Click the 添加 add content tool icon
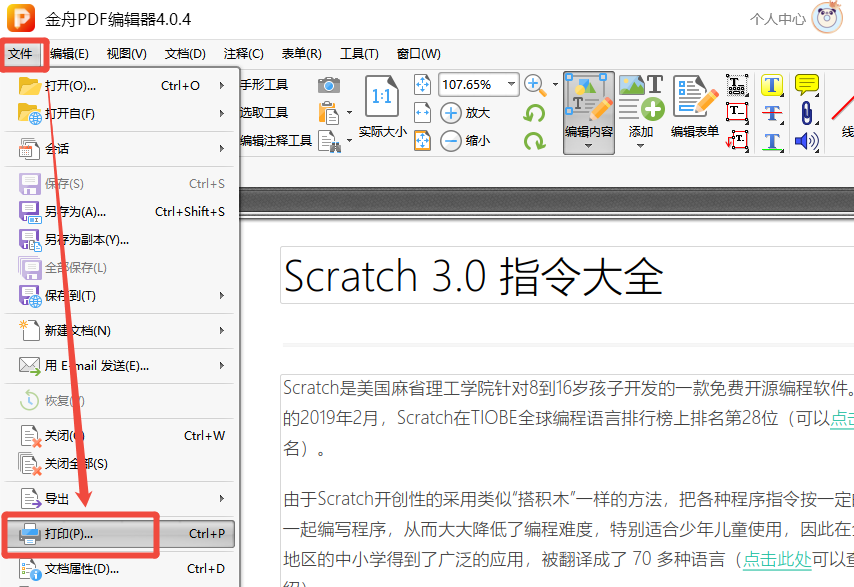The height and width of the screenshot is (587, 854). pos(641,98)
